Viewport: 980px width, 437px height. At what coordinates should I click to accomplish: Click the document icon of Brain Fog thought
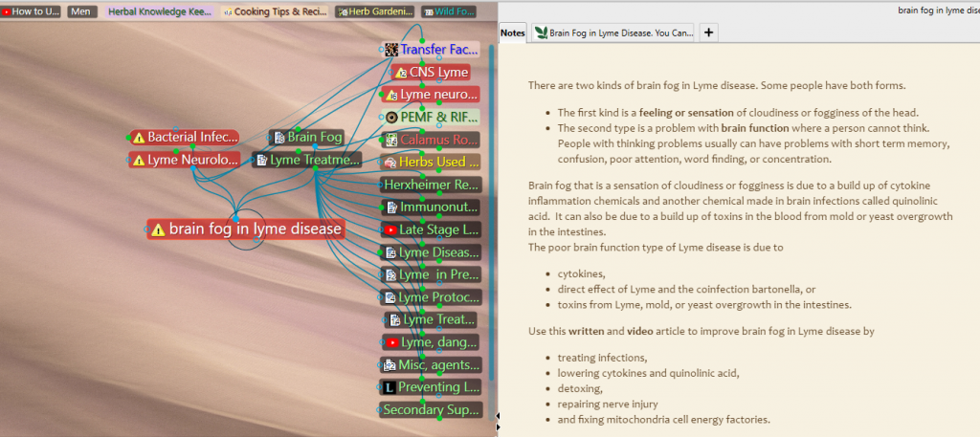coord(279,138)
